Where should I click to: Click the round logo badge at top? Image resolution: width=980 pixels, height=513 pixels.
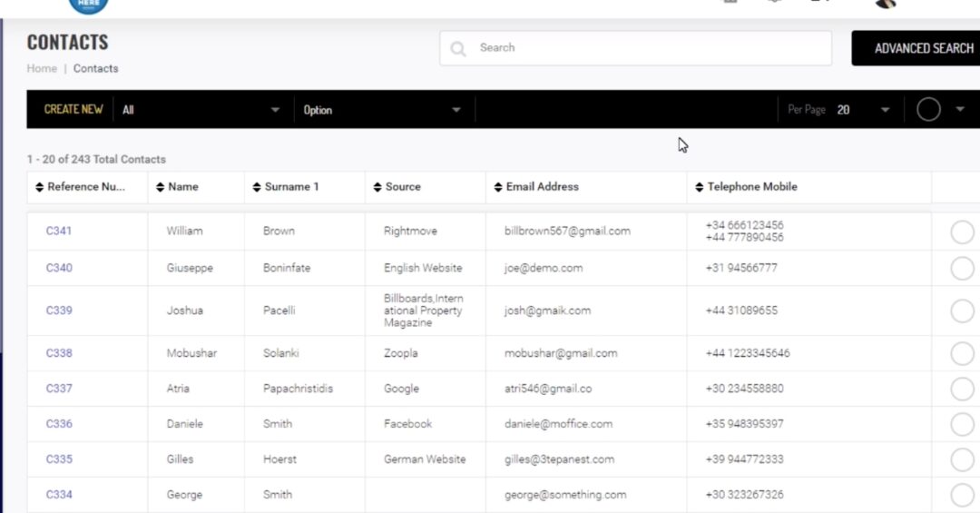[x=88, y=5]
